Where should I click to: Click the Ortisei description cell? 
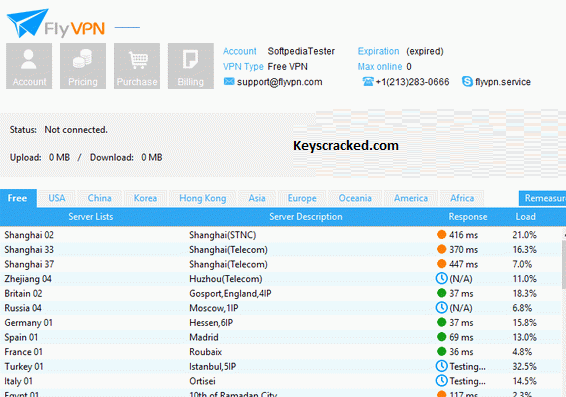coord(202,381)
